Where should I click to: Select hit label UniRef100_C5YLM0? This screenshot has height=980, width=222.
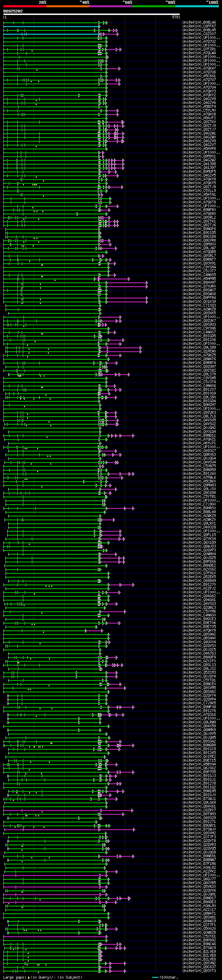click(199, 110)
